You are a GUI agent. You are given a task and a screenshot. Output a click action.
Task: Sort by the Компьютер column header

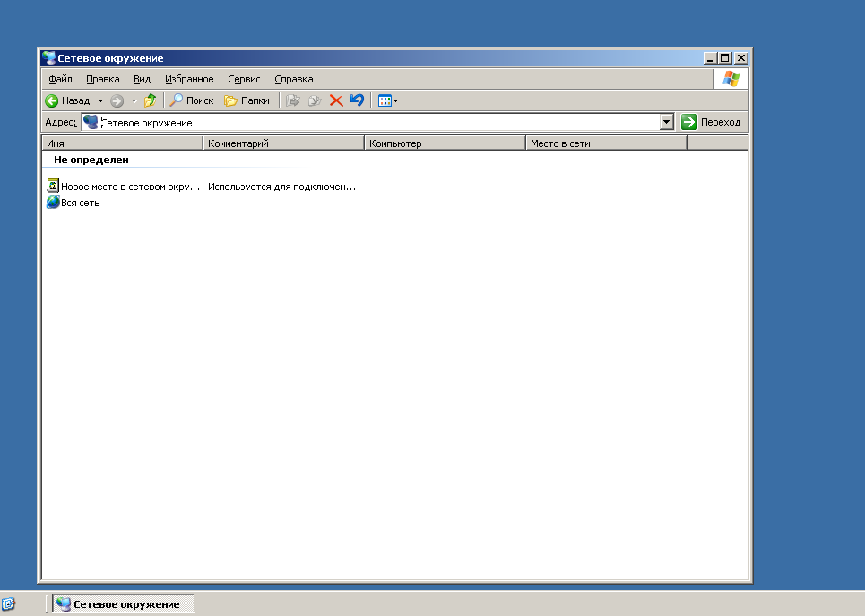coord(445,143)
